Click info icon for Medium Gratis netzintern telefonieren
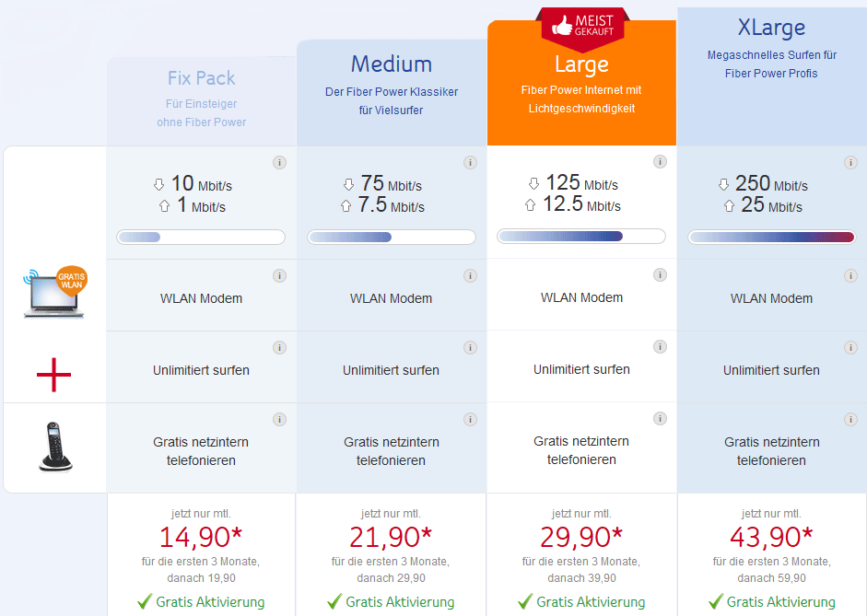 point(470,419)
